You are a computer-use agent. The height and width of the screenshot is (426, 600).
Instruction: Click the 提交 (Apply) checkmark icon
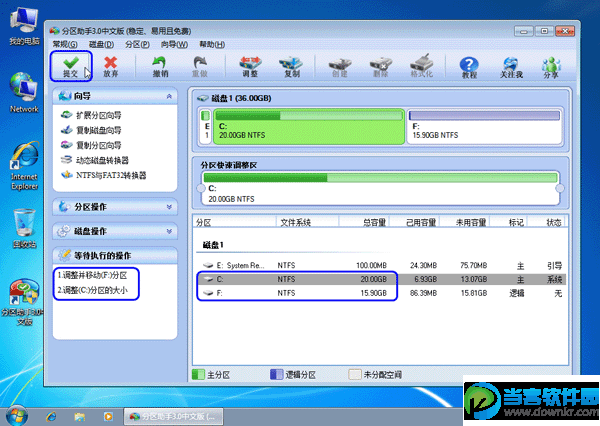click(71, 66)
